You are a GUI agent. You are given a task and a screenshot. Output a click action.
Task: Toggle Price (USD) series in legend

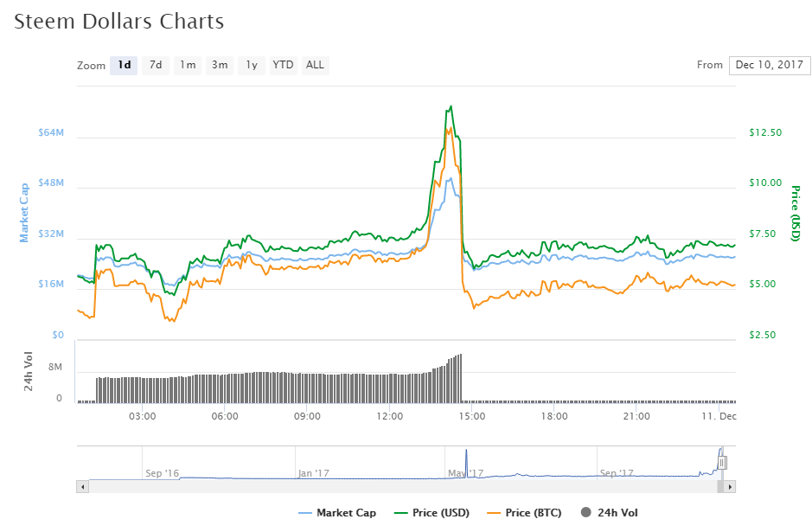pyautogui.click(x=432, y=513)
